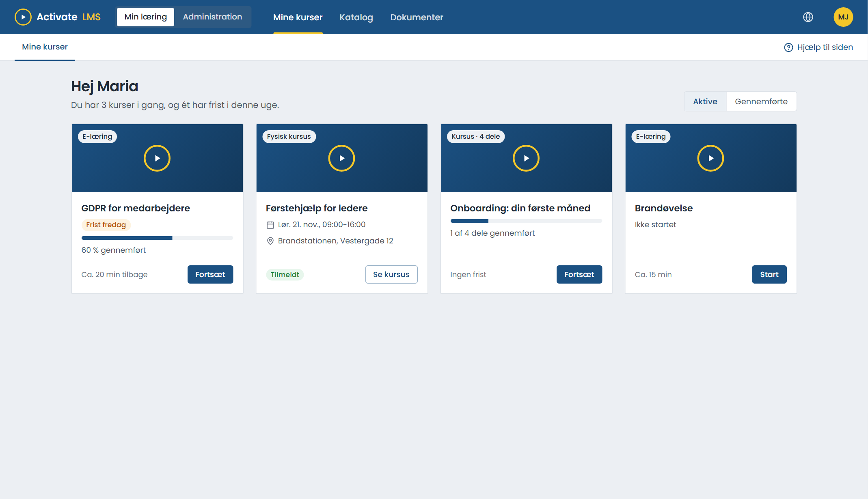Play the Brandøvelse course thumbnail

(710, 158)
